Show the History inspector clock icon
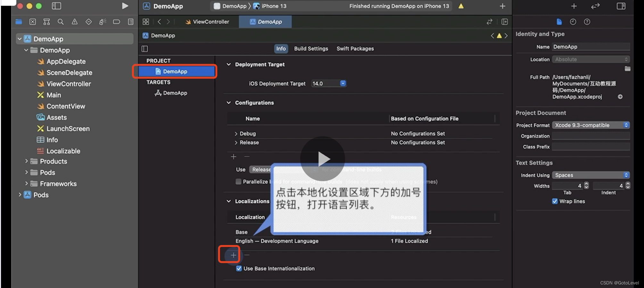Screen dimensions: 644x288 [x=573, y=22]
